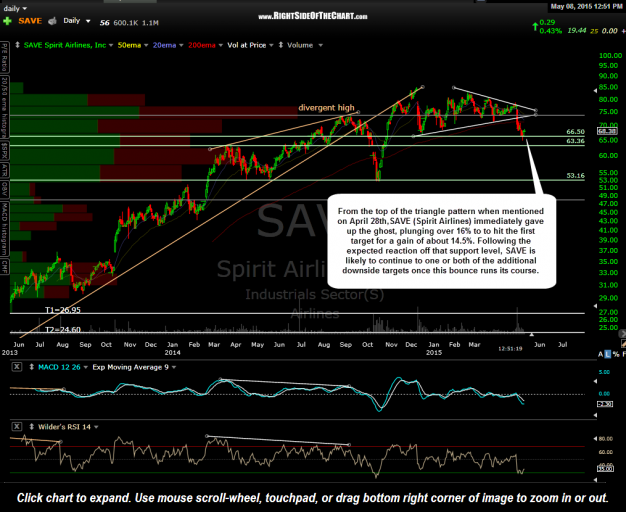
Task: Click the move arrows icon before SAVE Spirit Airlines
Action: 17,43
